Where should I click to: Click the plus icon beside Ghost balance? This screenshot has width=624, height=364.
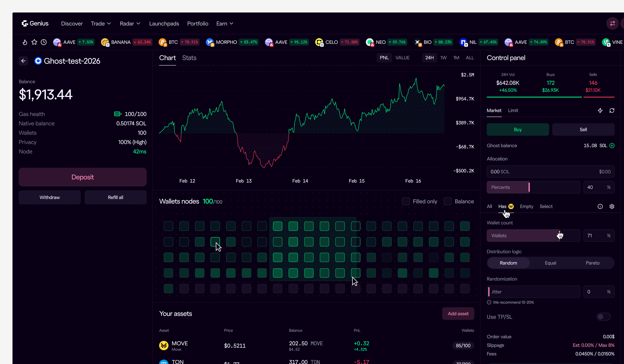tap(612, 146)
